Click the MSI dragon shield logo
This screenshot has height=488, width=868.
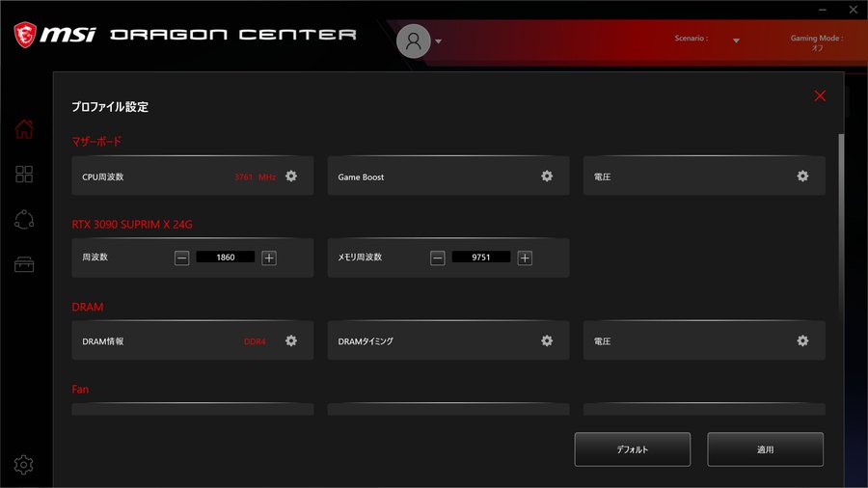coord(25,35)
